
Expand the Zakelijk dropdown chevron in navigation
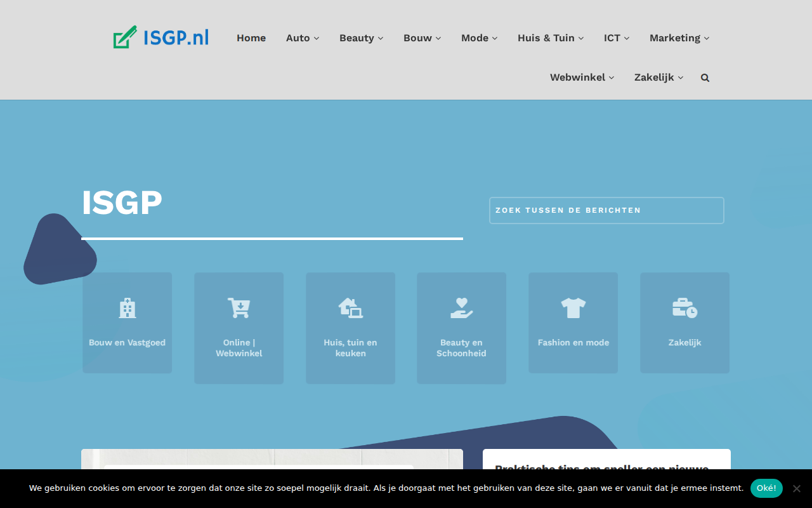tap(681, 77)
